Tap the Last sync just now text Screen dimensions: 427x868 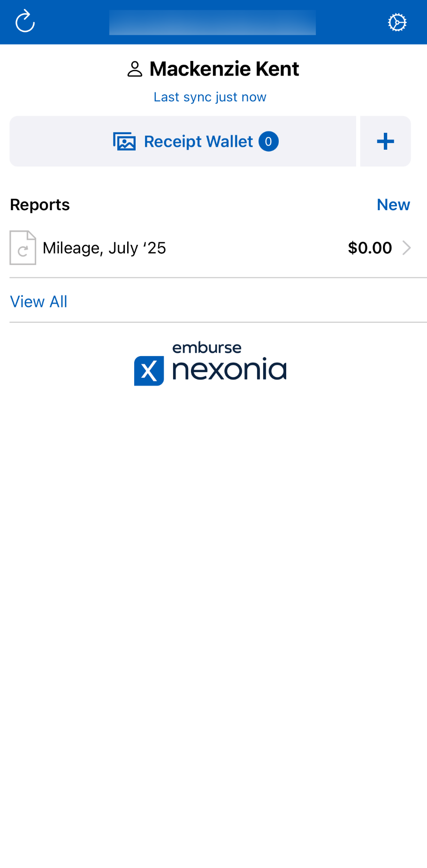(210, 97)
